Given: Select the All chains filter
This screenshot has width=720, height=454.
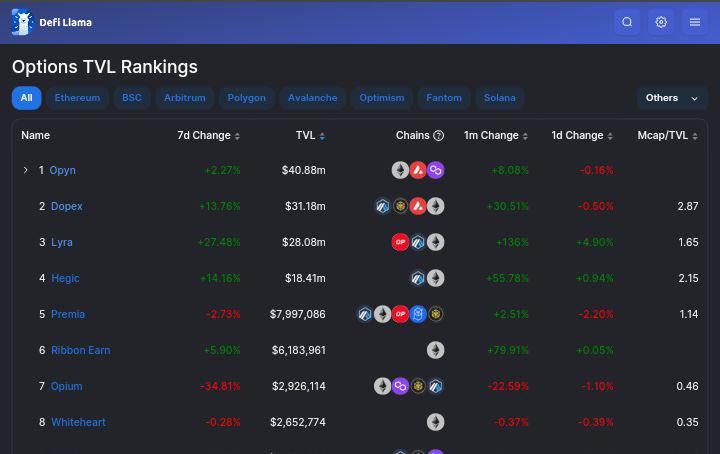Looking at the screenshot, I should (27, 98).
